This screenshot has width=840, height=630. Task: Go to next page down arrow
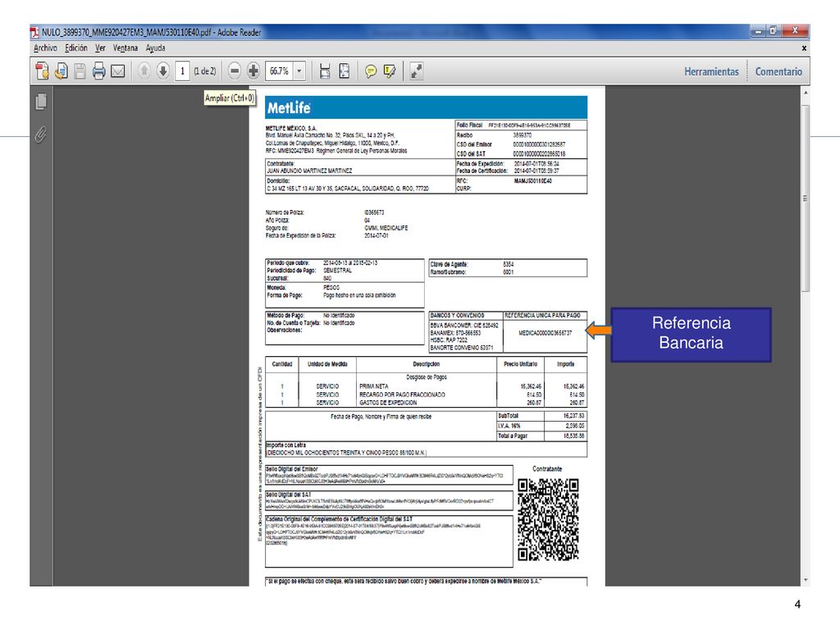(x=163, y=71)
